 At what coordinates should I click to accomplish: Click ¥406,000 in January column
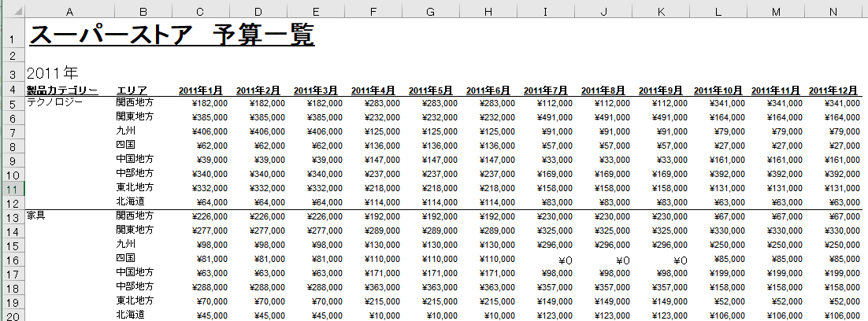210,131
